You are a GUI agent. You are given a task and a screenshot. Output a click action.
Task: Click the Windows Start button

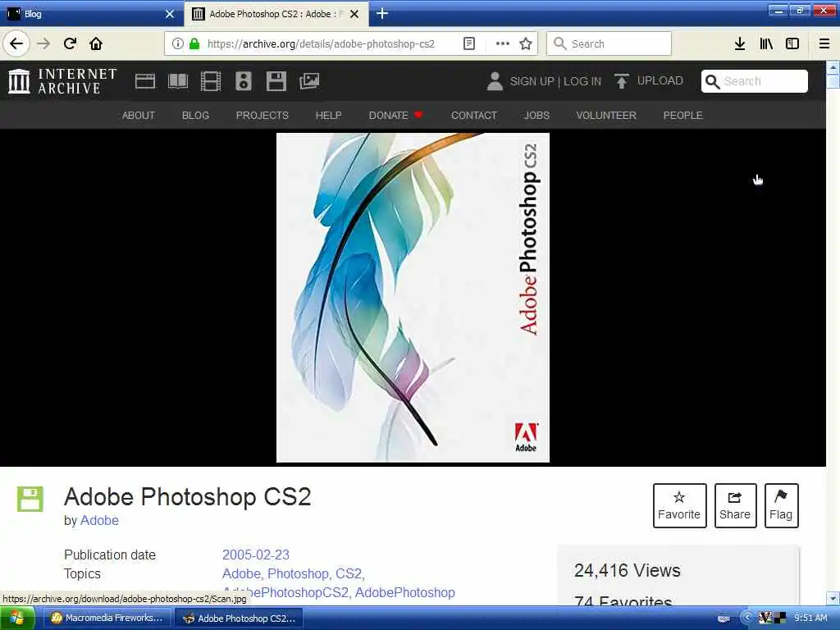coord(17,619)
